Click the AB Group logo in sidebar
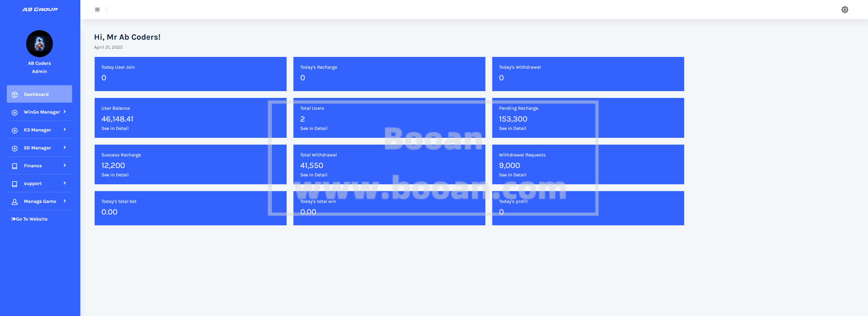 click(40, 9)
